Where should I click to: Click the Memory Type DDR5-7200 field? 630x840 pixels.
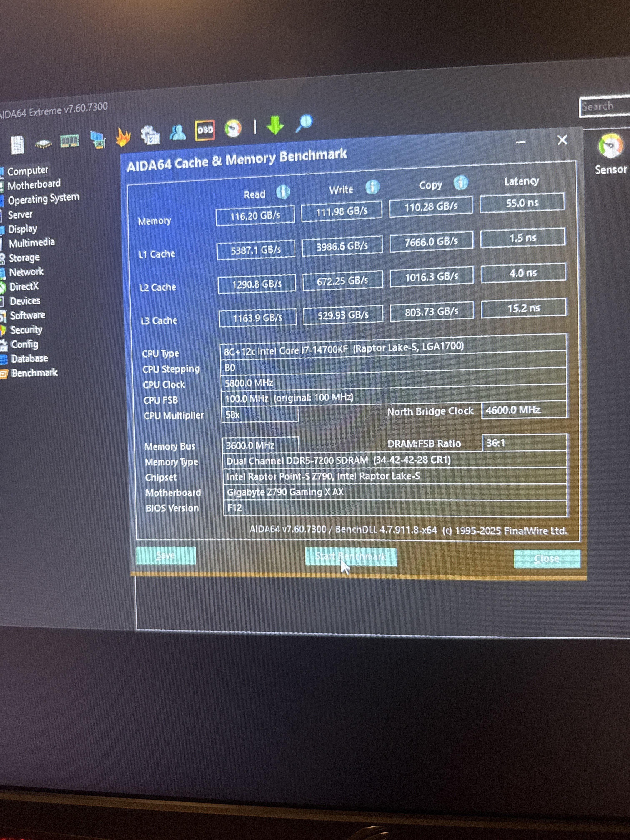point(395,460)
